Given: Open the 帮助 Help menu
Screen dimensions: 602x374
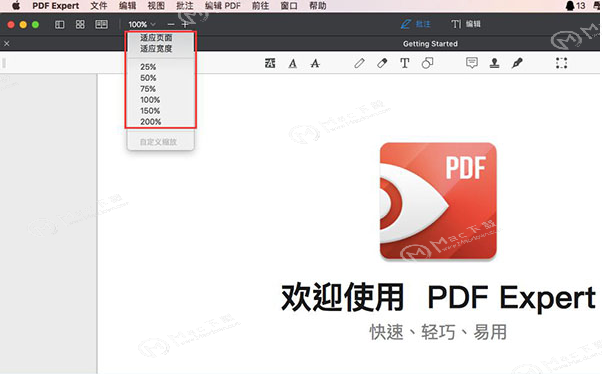Looking at the screenshot, I should tap(318, 6).
